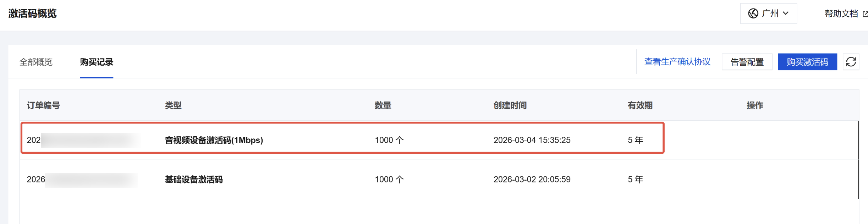The image size is (868, 224).
Task: Expand the 广州 region dropdown arrow
Action: click(x=786, y=13)
